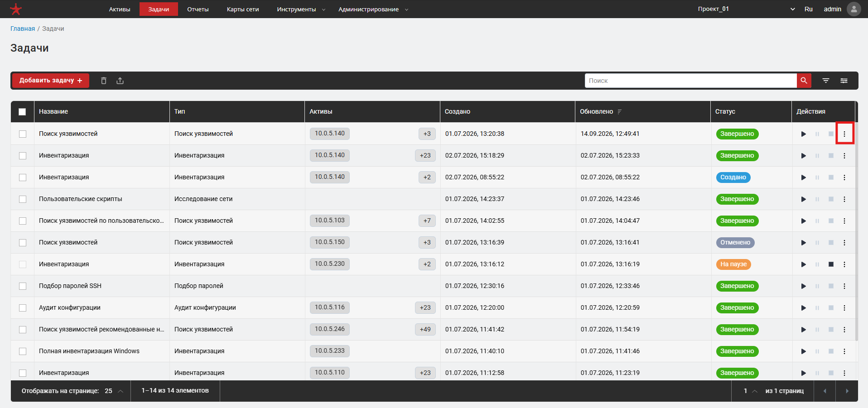Image resolution: width=868 pixels, height=408 pixels.
Task: Expand the Инструменты dropdown menu
Action: coord(301,9)
